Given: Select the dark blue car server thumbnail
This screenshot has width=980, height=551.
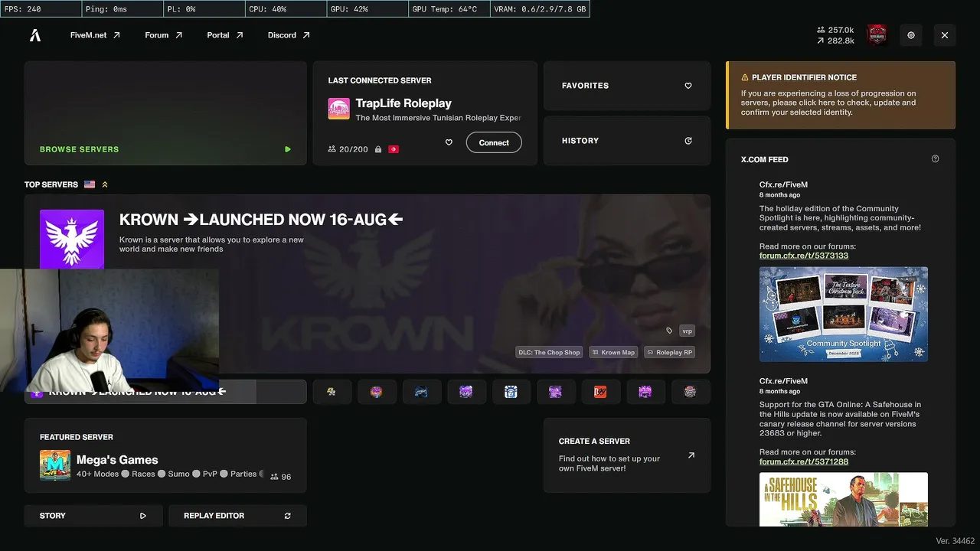Looking at the screenshot, I should 421,392.
